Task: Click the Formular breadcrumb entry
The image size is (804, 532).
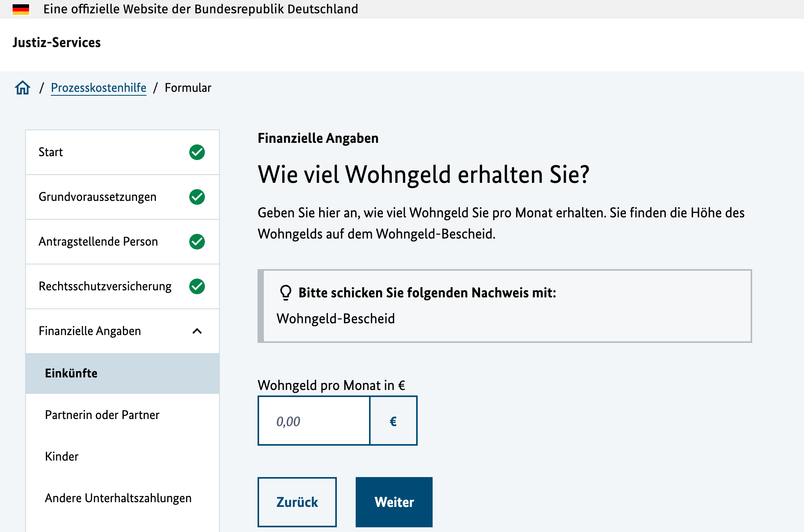Action: click(188, 87)
